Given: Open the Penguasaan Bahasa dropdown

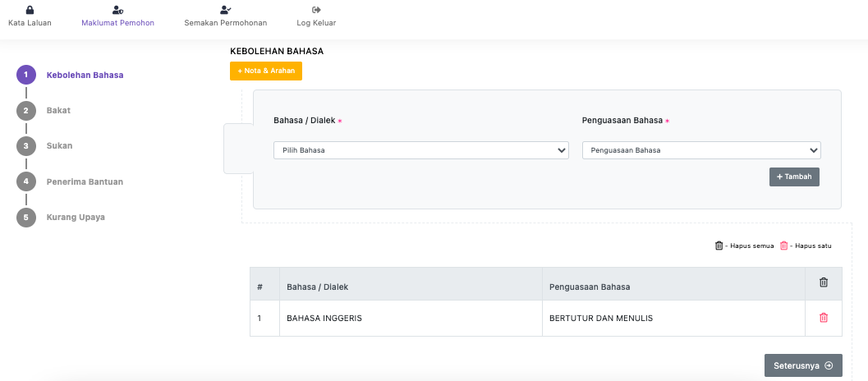Looking at the screenshot, I should tap(701, 150).
